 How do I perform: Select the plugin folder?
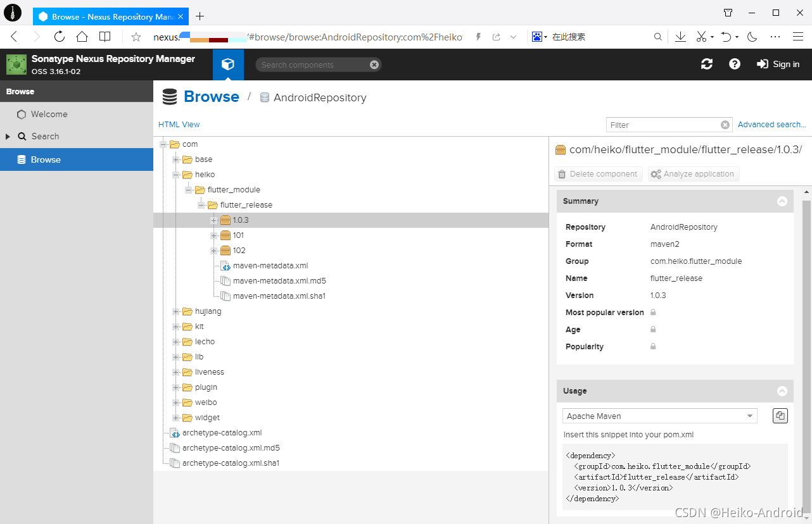206,387
